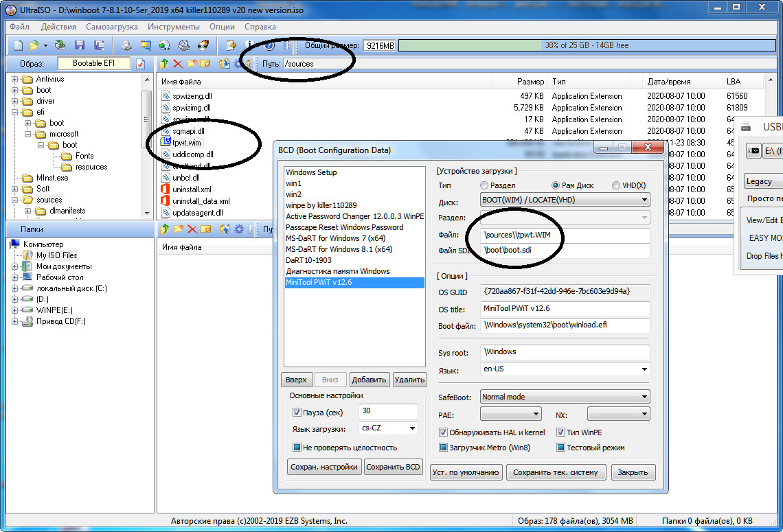
Task: Toggle the Пауза (сек) checkbox
Action: pos(297,413)
